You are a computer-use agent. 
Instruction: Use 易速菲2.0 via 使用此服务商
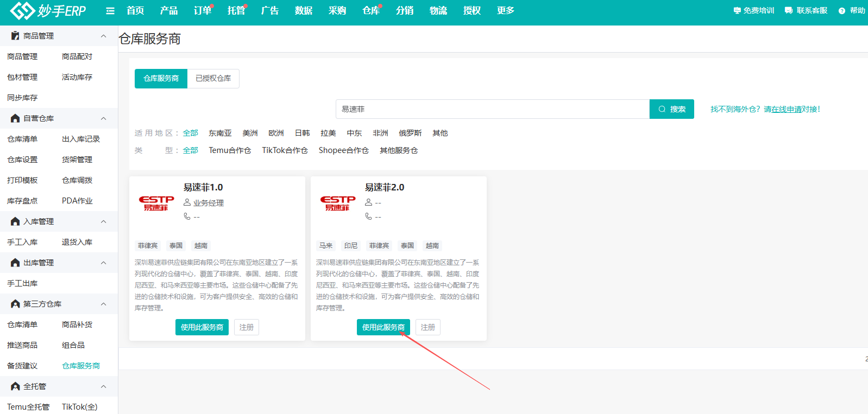coord(383,327)
